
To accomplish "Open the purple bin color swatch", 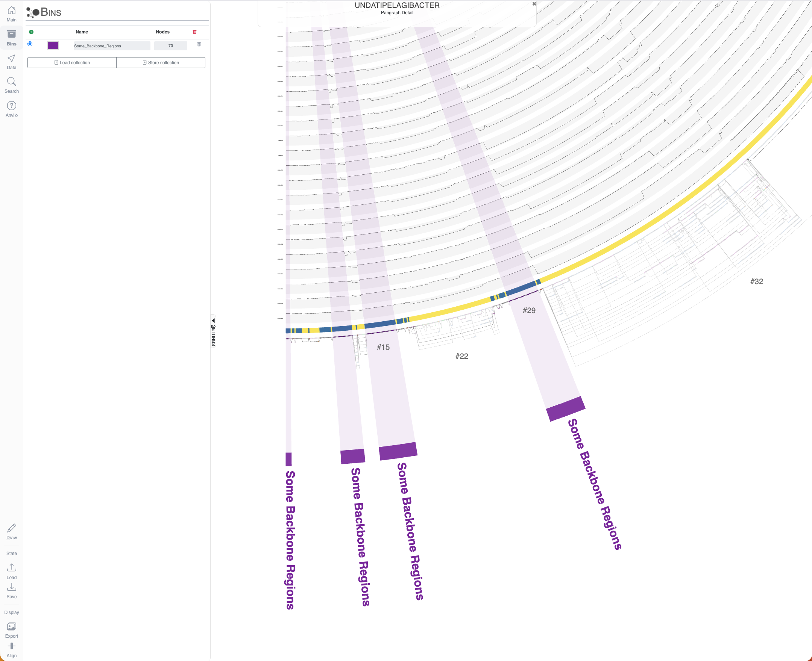I will 53,46.
